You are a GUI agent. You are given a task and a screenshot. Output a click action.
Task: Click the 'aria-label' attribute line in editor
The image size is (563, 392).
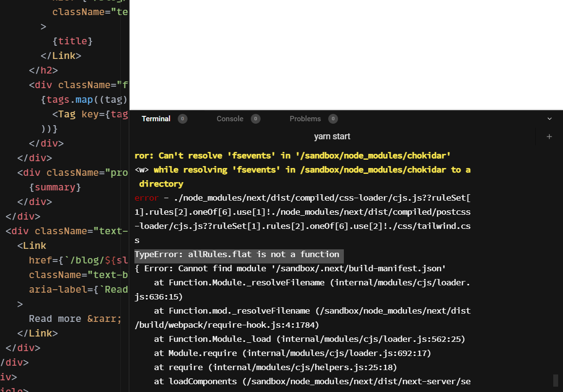(x=78, y=290)
